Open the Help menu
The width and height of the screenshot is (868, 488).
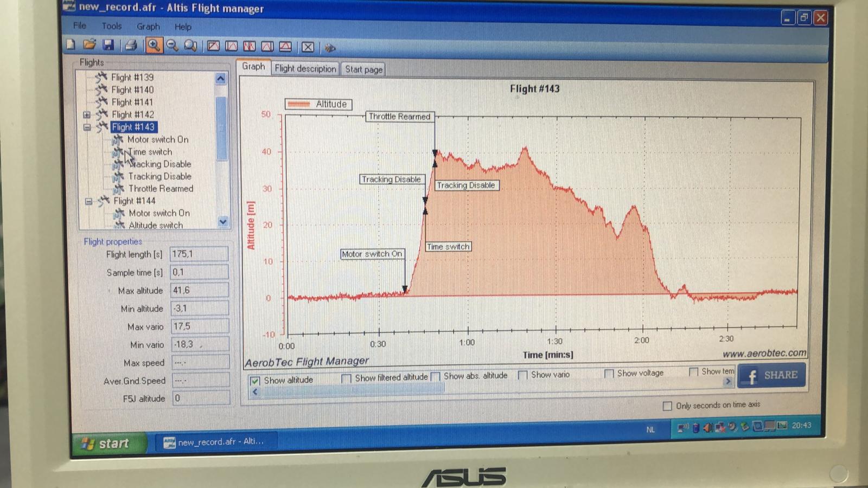pyautogui.click(x=183, y=27)
